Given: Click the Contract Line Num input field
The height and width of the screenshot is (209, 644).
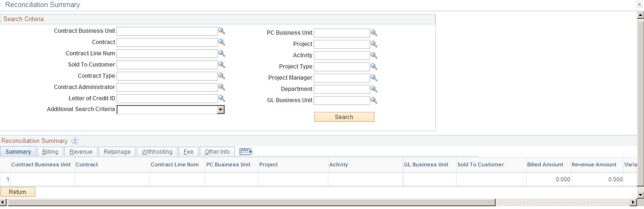Looking at the screenshot, I should tap(167, 53).
